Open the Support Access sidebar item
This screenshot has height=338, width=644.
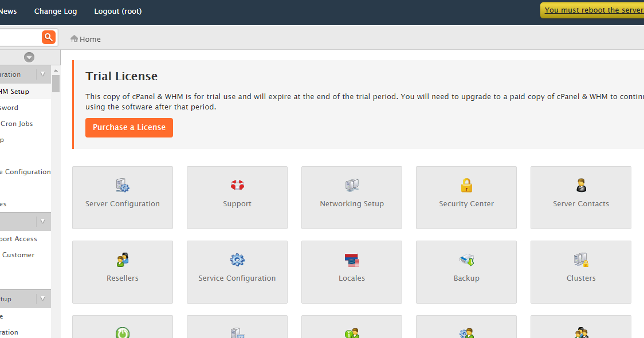(x=18, y=239)
